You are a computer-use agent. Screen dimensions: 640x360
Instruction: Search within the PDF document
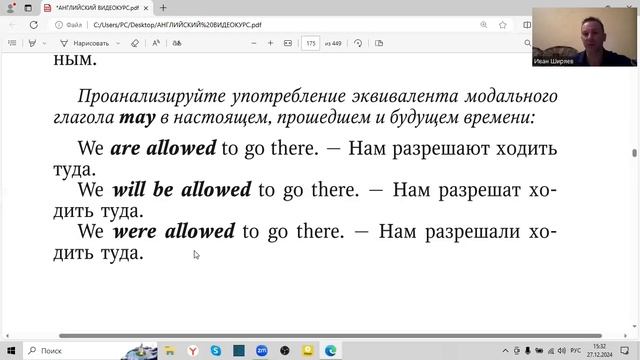coord(527,43)
